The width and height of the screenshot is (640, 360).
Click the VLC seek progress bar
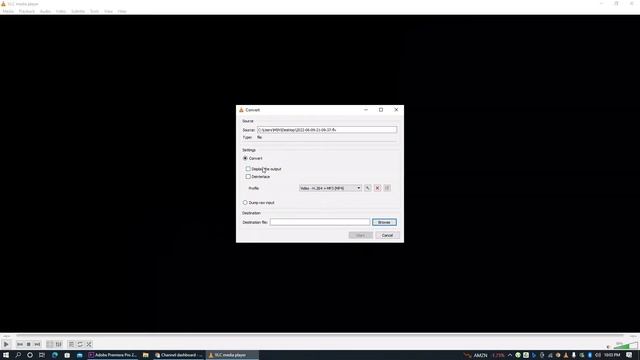click(320, 336)
